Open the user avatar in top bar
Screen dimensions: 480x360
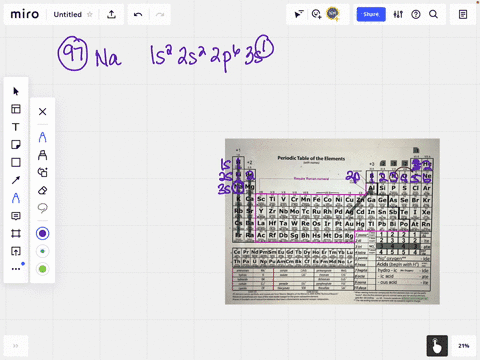click(332, 14)
